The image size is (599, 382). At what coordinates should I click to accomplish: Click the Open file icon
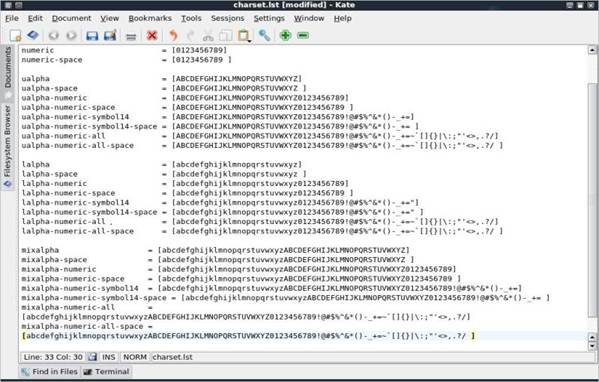(x=33, y=36)
